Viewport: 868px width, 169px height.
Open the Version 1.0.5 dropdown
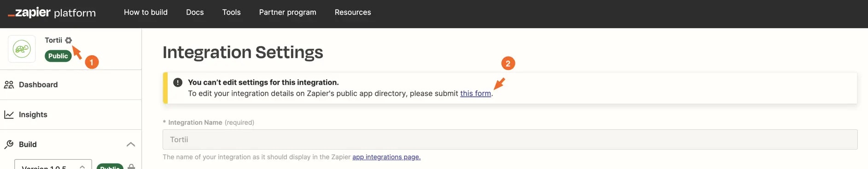[x=53, y=165]
